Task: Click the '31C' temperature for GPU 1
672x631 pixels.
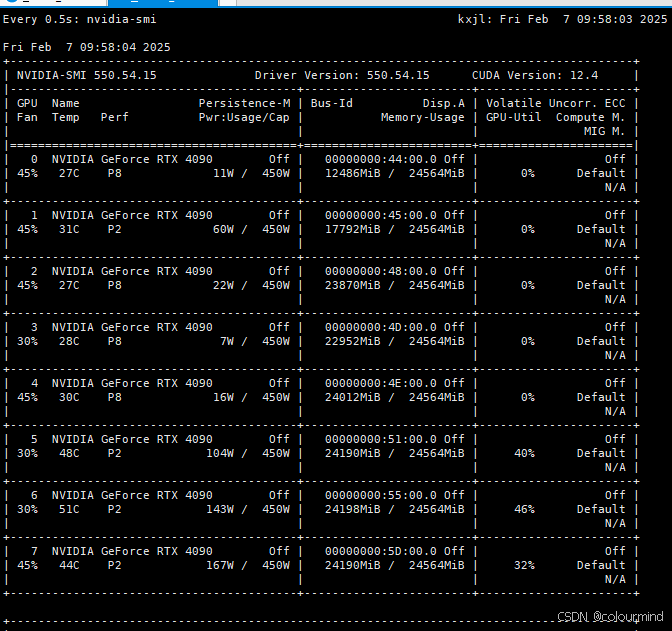Action: tap(69, 229)
